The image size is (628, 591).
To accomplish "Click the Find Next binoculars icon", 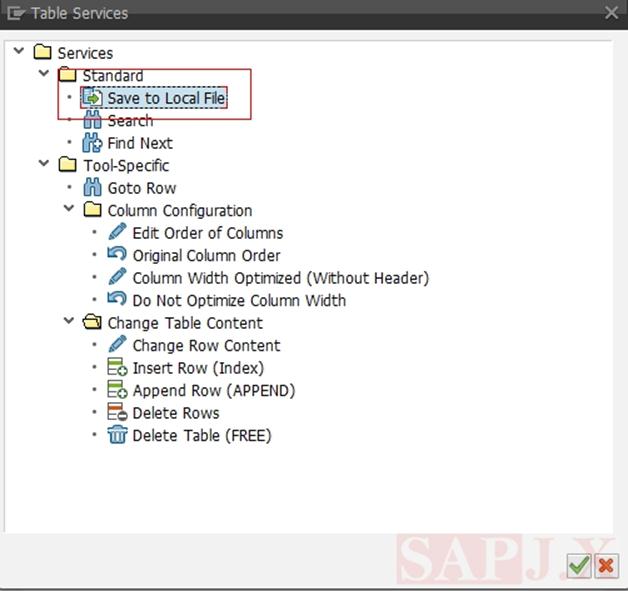I will (x=93, y=143).
